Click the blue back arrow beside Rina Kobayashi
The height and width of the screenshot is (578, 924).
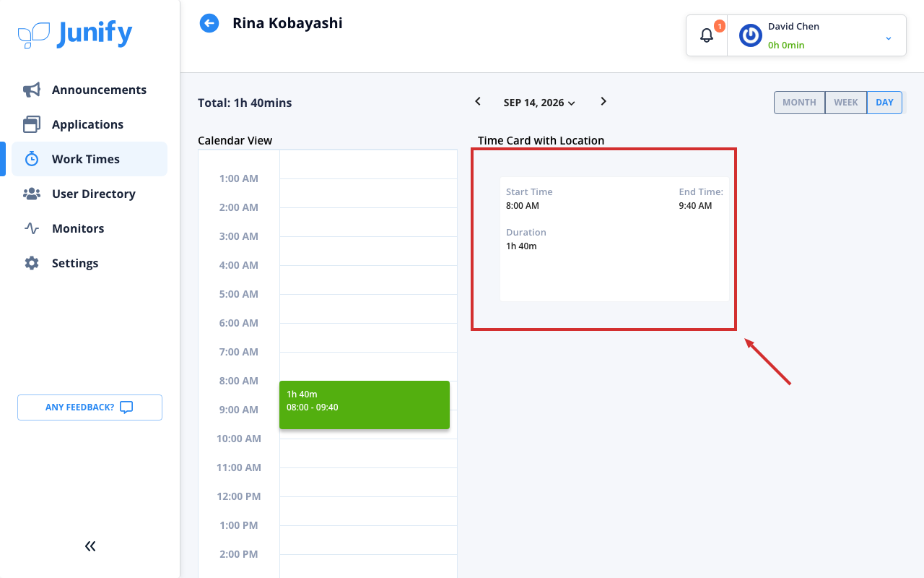click(x=209, y=23)
